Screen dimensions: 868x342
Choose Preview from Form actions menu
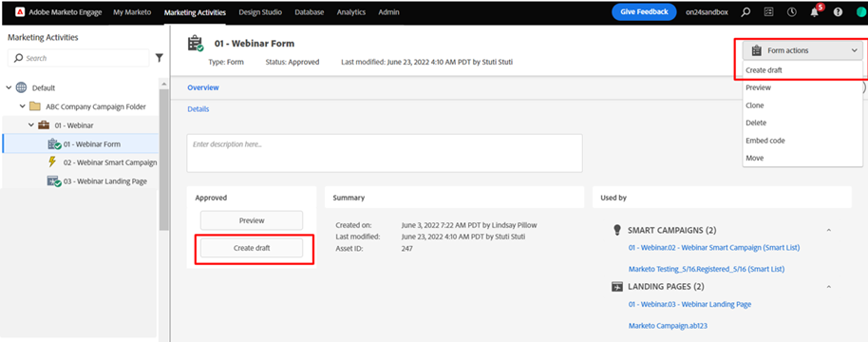[x=802, y=87]
